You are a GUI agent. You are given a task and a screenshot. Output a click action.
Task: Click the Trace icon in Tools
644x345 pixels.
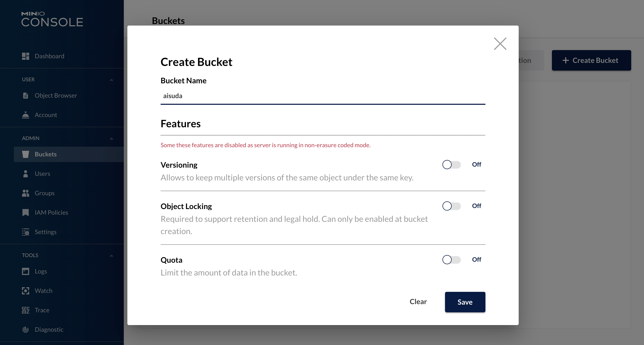26,310
